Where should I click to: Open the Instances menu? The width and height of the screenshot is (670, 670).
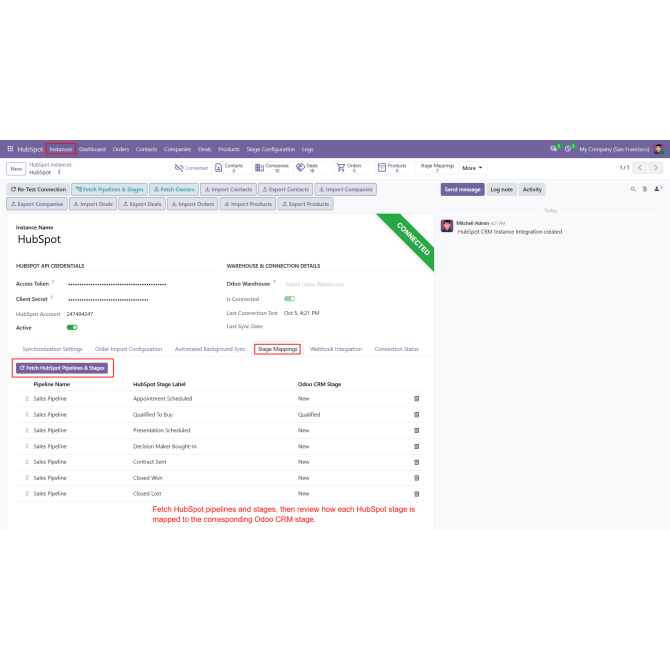61,149
